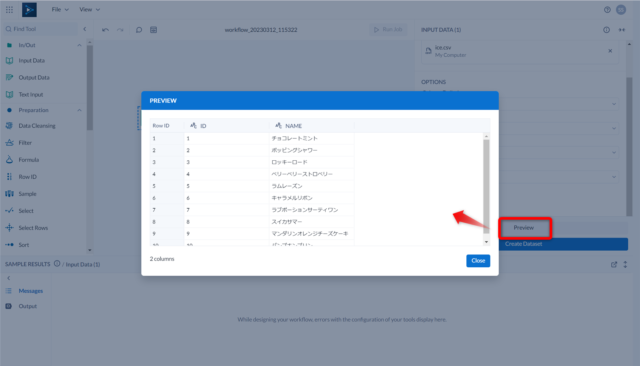This screenshot has height=366, width=640.
Task: Select the Text Input tool icon
Action: tap(9, 94)
